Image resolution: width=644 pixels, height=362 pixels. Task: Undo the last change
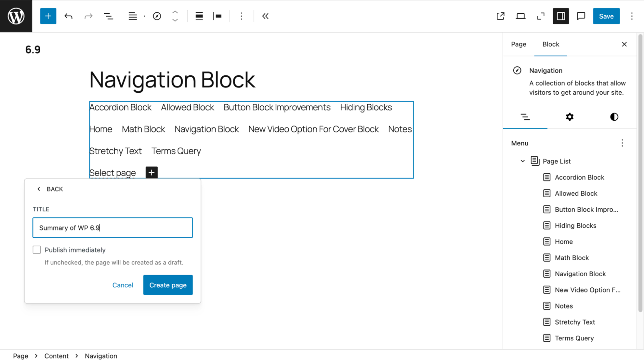pos(69,16)
